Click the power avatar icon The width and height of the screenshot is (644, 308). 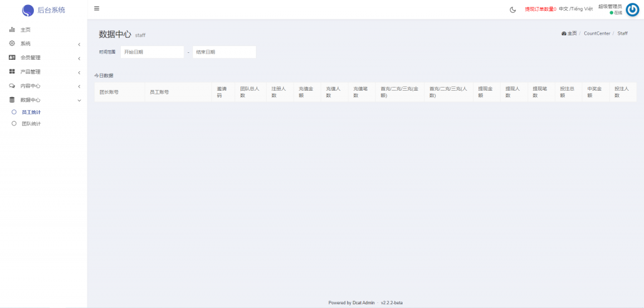coord(632,9)
